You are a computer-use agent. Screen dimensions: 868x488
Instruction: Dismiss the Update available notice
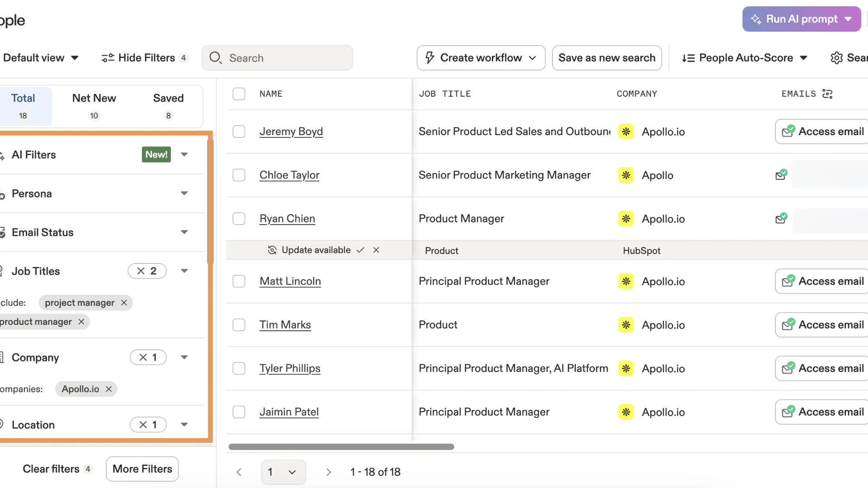(376, 250)
